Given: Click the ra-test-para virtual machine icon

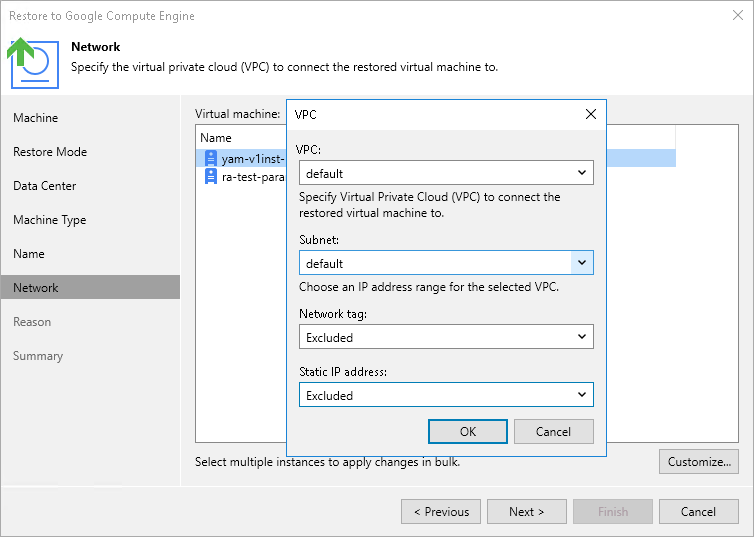Looking at the screenshot, I should 211,176.
